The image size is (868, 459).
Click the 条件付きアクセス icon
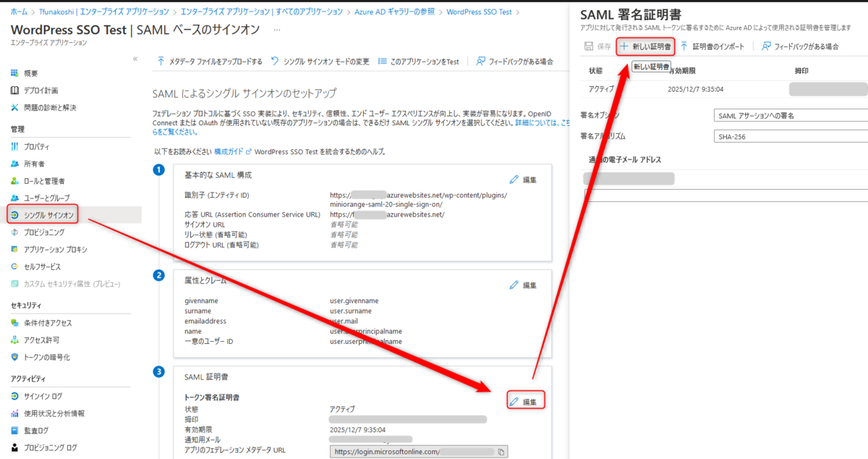pyautogui.click(x=15, y=323)
